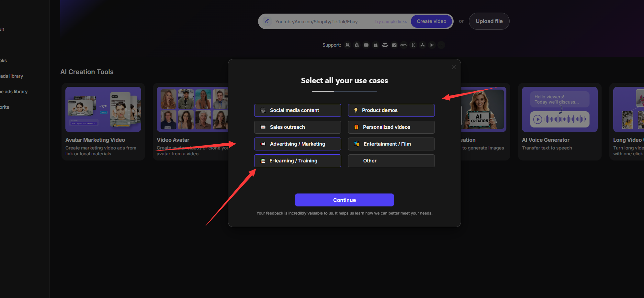
Task: Click the Upload file button
Action: click(489, 21)
